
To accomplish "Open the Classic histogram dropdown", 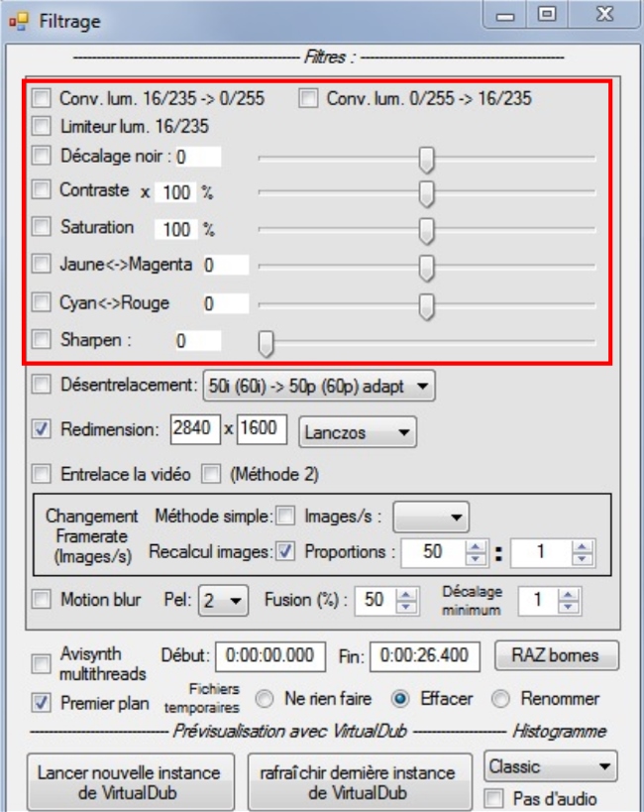I will click(551, 766).
